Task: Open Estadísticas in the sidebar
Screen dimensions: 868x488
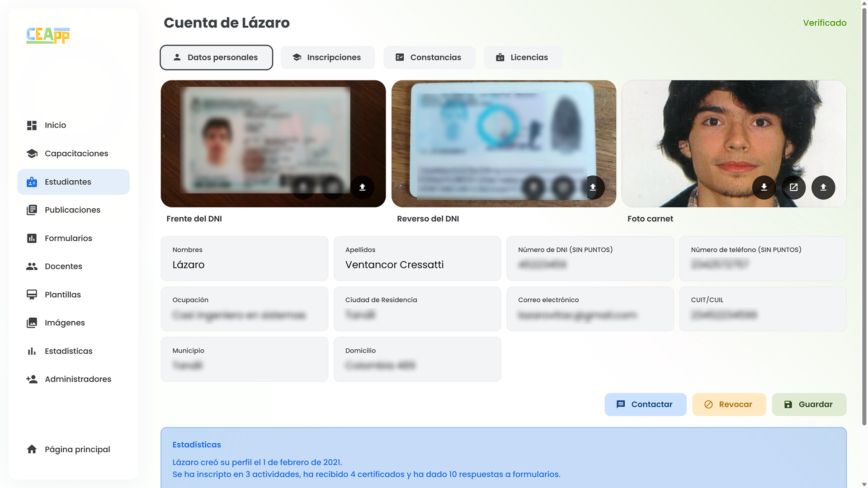Action: coord(73,351)
